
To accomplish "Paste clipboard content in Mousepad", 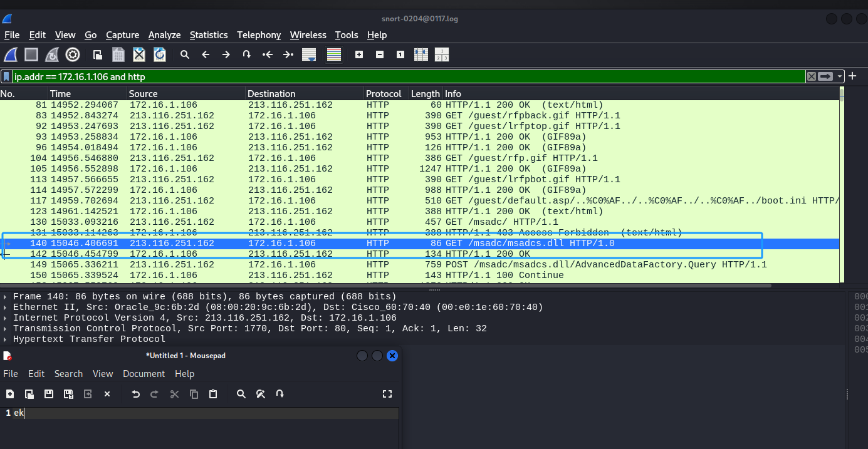I will point(213,394).
